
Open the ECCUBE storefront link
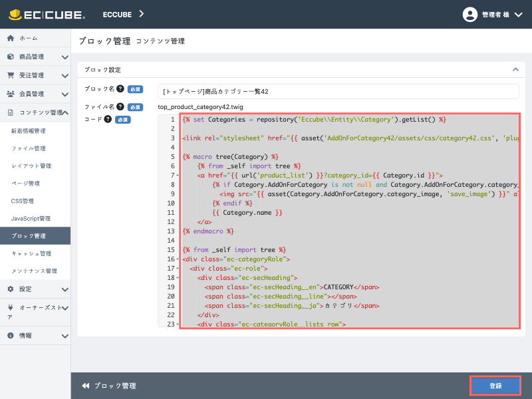[117, 15]
